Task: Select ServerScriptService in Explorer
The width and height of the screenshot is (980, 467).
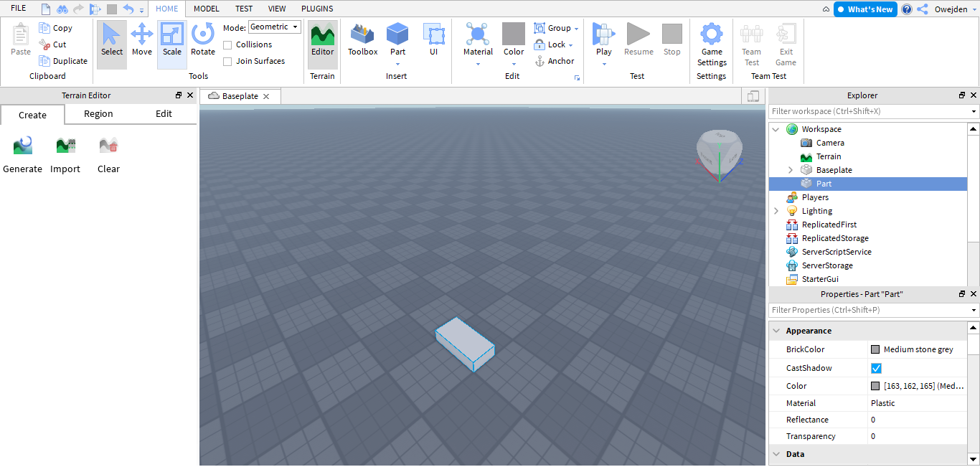Action: [x=837, y=252]
